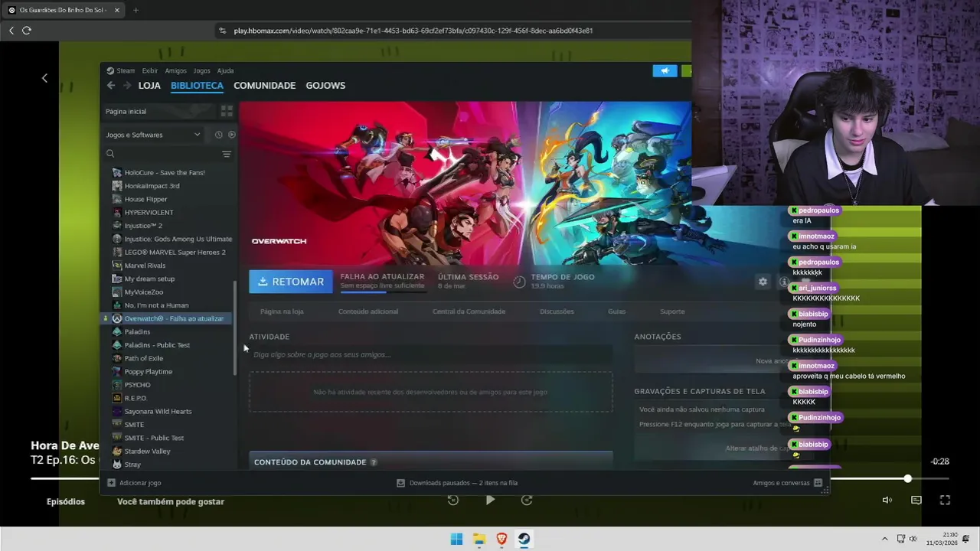
Task: Play the HBO Max video
Action: tap(490, 500)
